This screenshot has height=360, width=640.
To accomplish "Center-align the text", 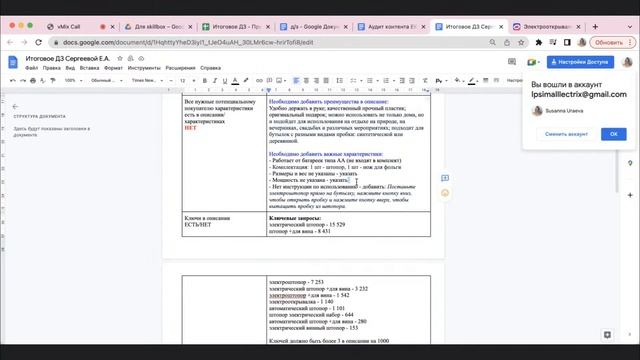I will [x=306, y=81].
